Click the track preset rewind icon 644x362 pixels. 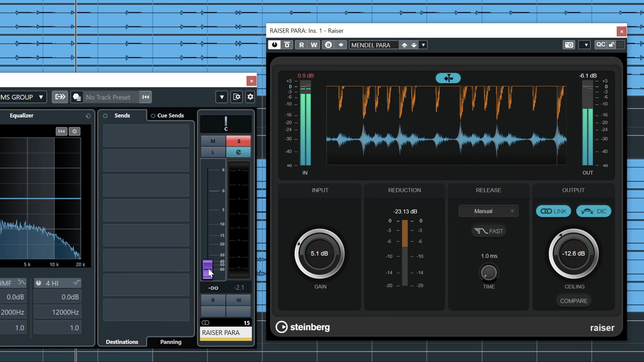[145, 97]
